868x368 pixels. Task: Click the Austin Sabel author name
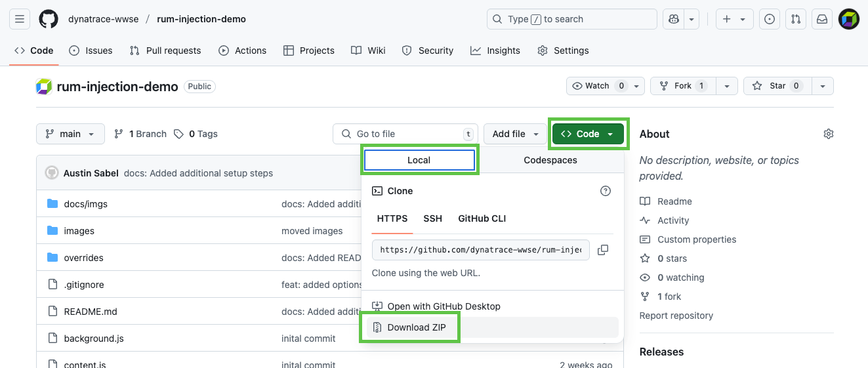[x=91, y=173]
